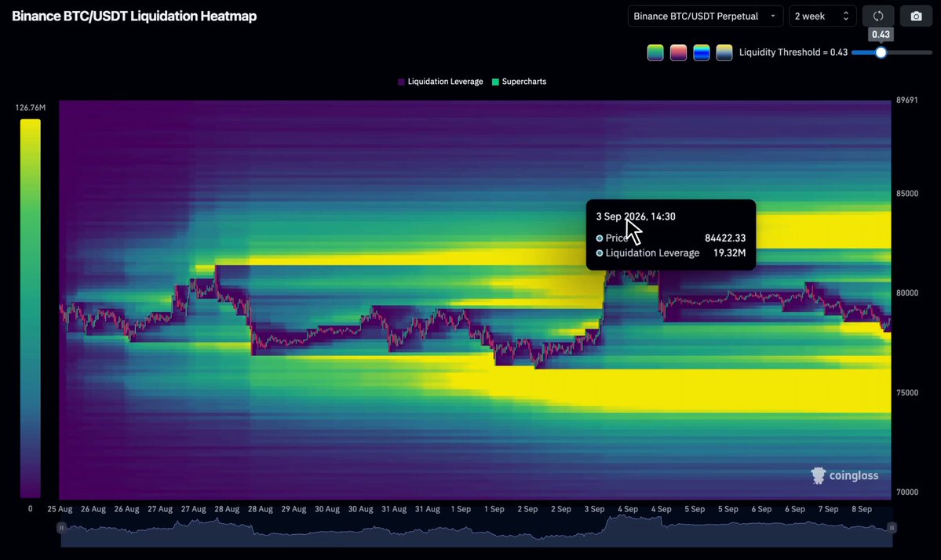Click the 7 Sep date axis label

828,509
